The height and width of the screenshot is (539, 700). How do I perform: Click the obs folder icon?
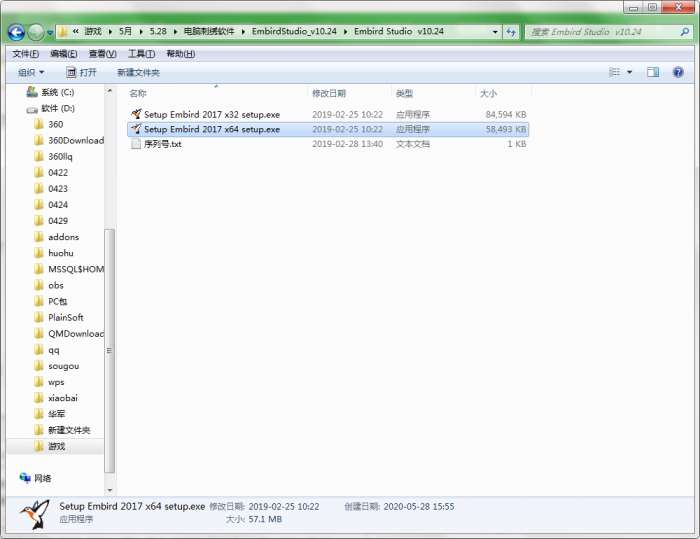(x=39, y=285)
